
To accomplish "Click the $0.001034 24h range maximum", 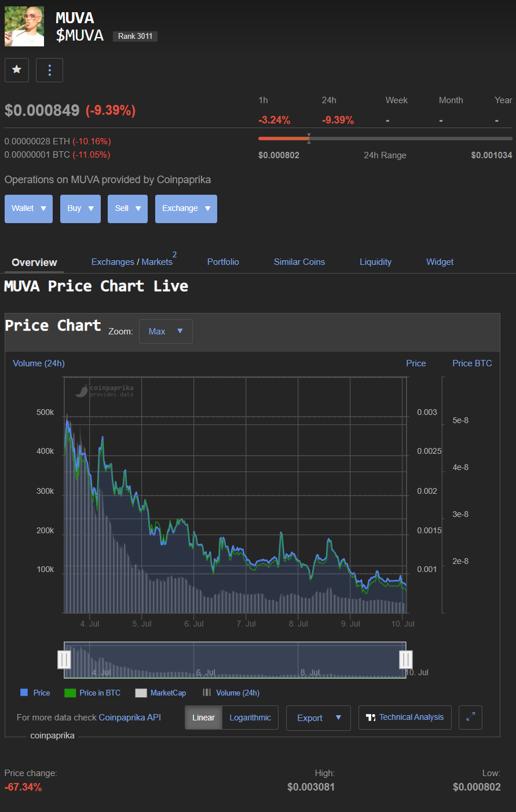I will (492, 155).
